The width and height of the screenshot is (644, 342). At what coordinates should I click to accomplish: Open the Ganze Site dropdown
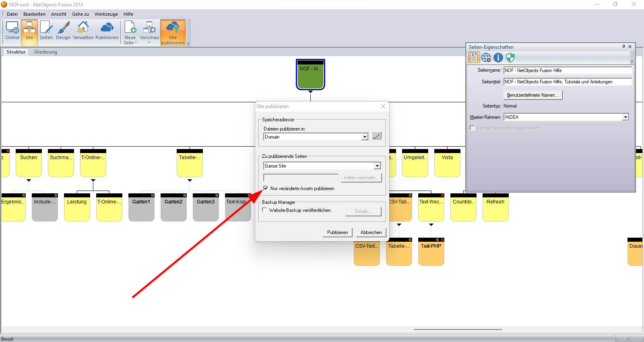tap(377, 166)
